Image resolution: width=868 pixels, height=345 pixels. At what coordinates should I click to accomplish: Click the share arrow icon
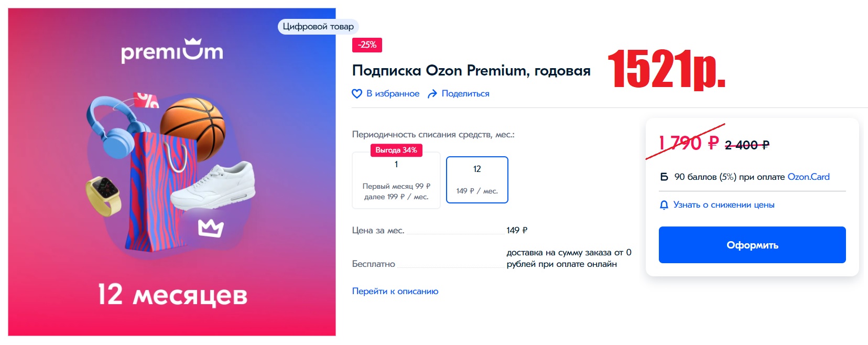(x=432, y=94)
